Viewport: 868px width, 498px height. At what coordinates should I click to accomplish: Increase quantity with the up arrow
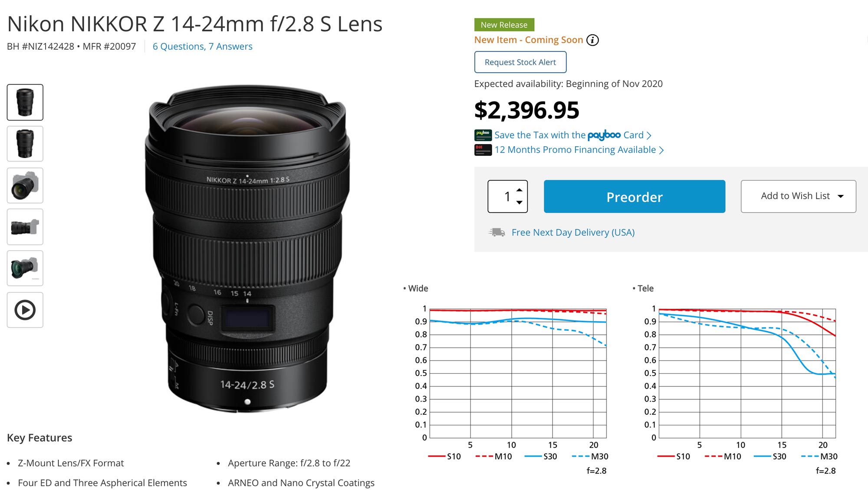point(519,190)
